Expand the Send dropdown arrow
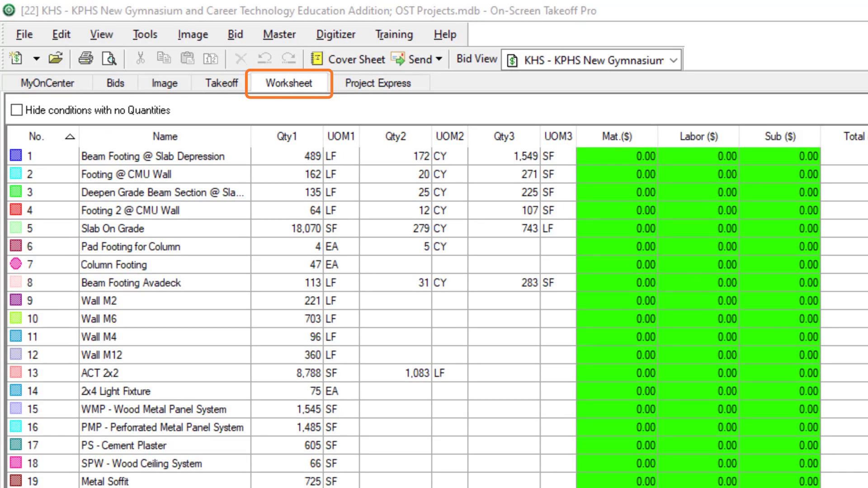868x488 pixels. tap(439, 59)
